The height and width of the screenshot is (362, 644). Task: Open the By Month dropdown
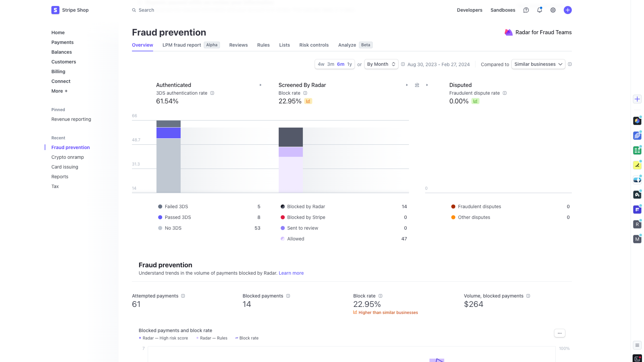click(x=381, y=64)
